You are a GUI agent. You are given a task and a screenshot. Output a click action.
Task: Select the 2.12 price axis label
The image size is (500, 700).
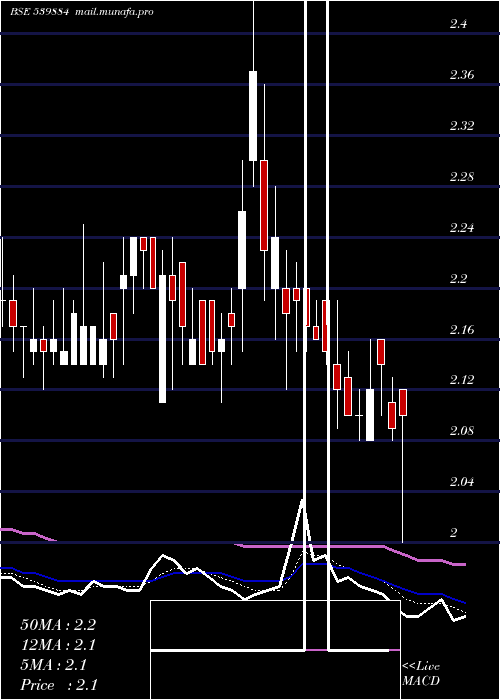[x=462, y=380]
